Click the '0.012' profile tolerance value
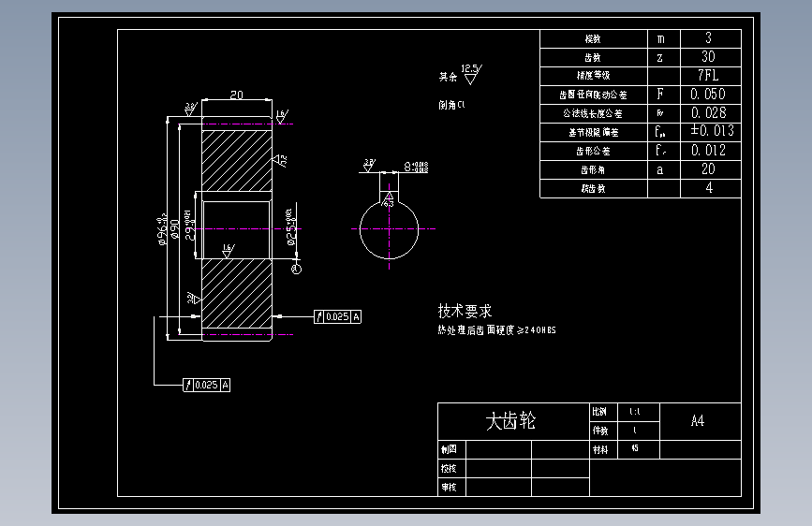 (708, 151)
